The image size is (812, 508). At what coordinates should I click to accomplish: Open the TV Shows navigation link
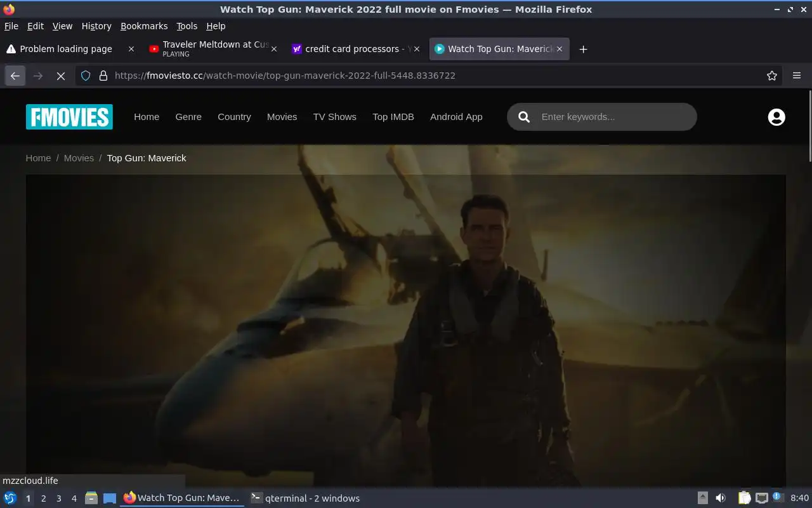click(x=334, y=117)
